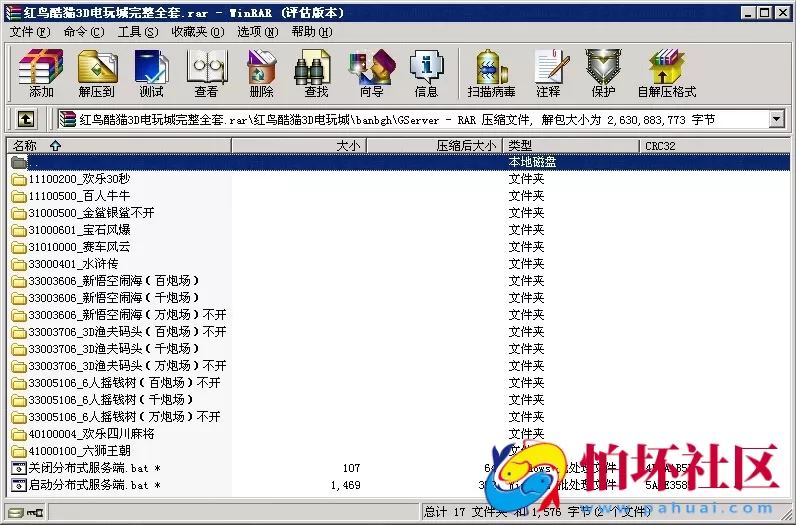Viewport: 796px width, 525px height.
Task: Click folder icon of 31000601_宝石风爆
Action: point(19,231)
